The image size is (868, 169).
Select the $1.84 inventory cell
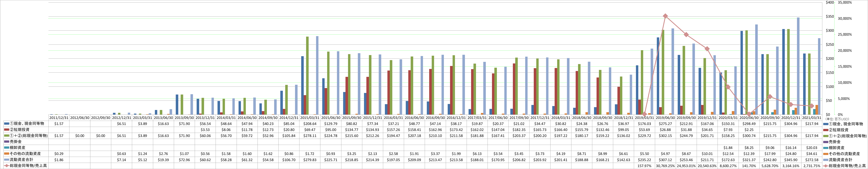click(728, 148)
